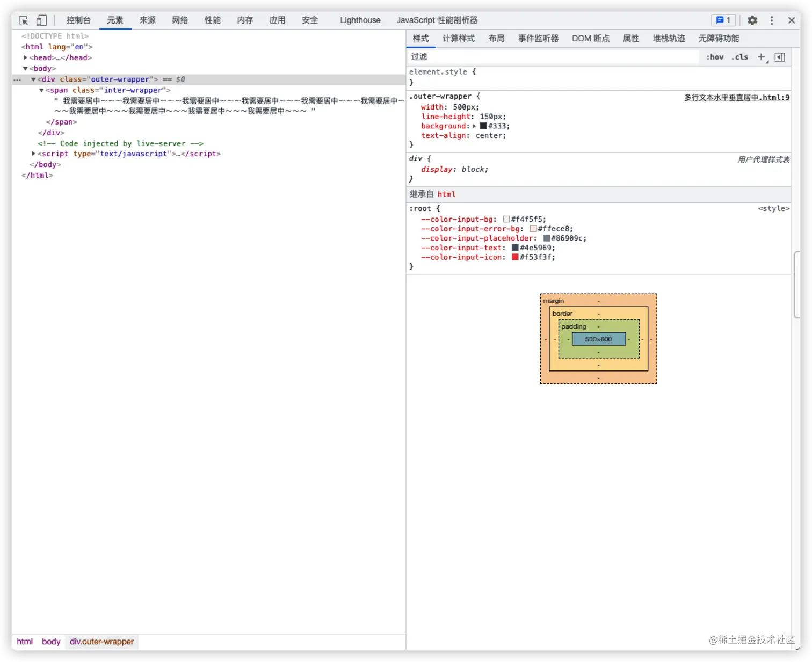Open the #f53f3f color swatch
The width and height of the screenshot is (812, 662).
point(515,257)
